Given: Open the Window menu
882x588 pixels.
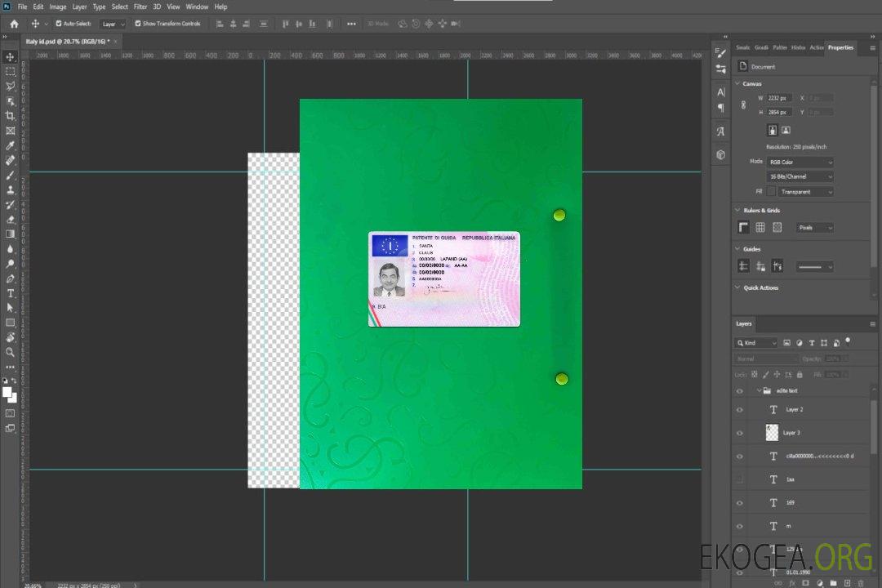Looking at the screenshot, I should pos(197,7).
